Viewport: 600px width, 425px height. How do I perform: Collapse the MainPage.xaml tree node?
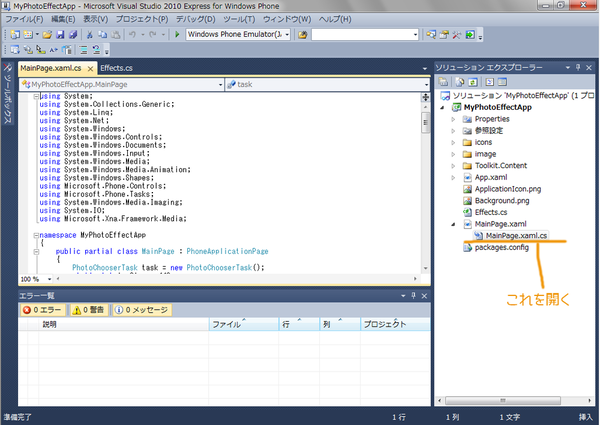tap(455, 224)
